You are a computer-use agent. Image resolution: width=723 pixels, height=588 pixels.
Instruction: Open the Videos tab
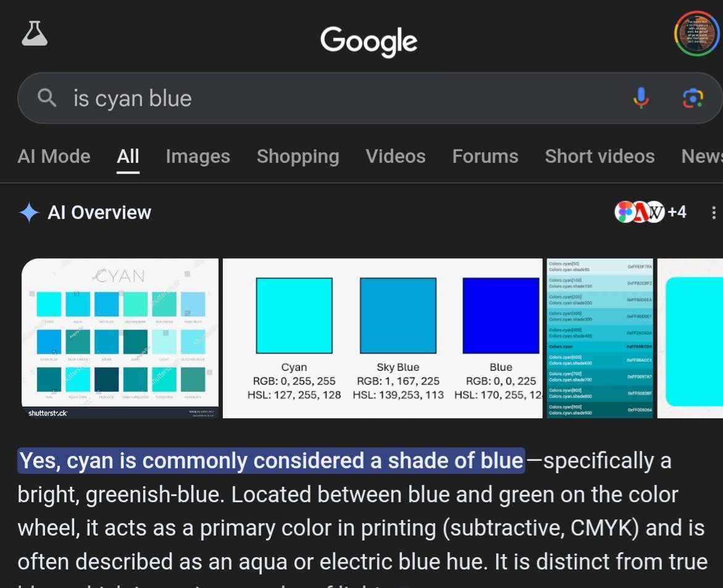[396, 157]
